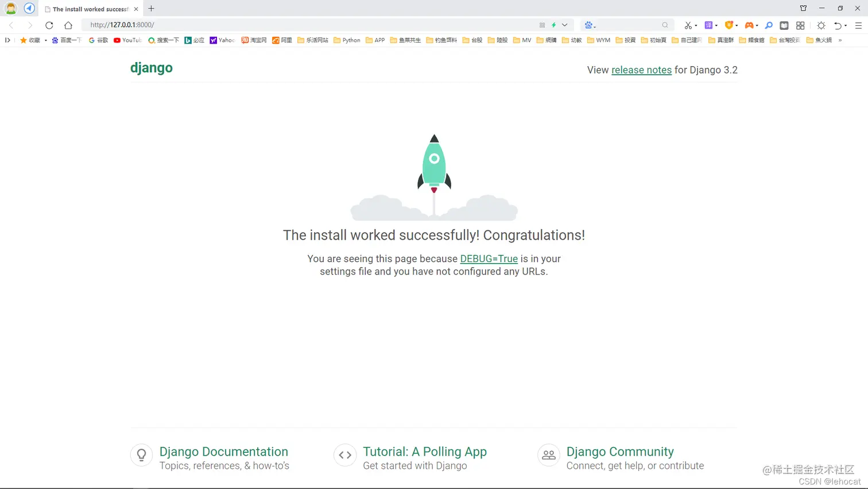Open the Baidu search engine selector
Viewport: 868px width, 489px height.
point(590,25)
